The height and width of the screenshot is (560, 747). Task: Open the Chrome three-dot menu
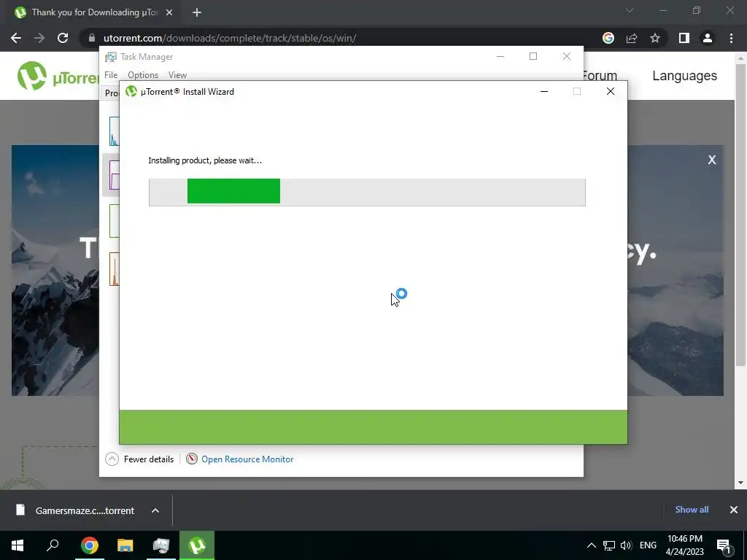point(731,38)
